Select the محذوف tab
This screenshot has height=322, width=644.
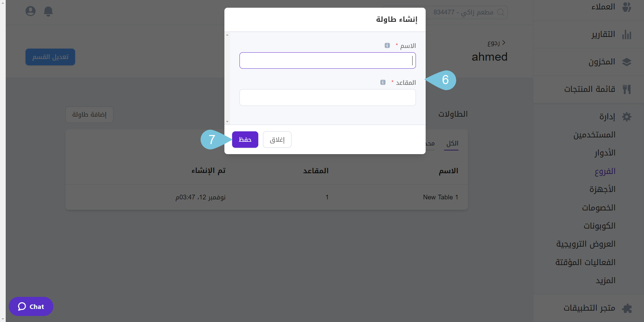point(430,143)
